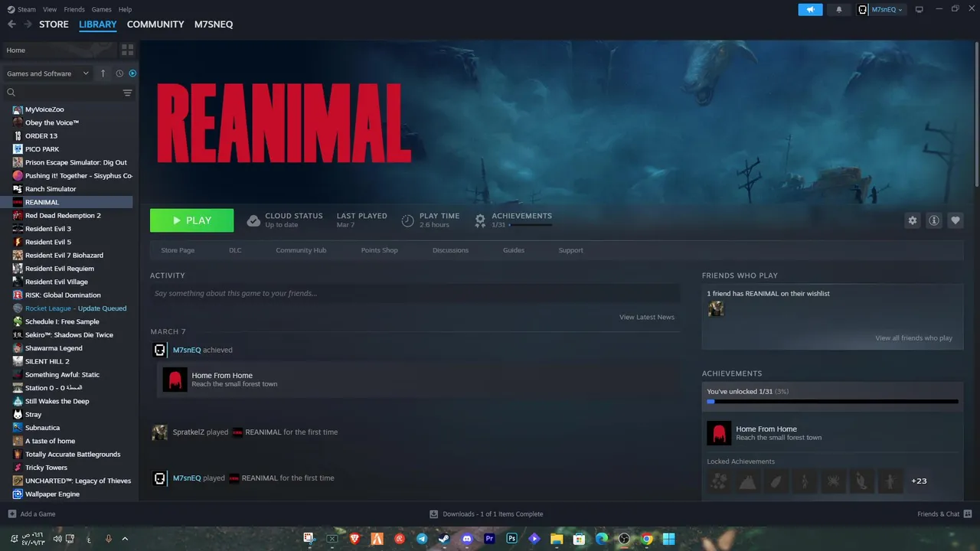Open the Friends menu
Viewport: 980px width, 551px height.
[74, 9]
